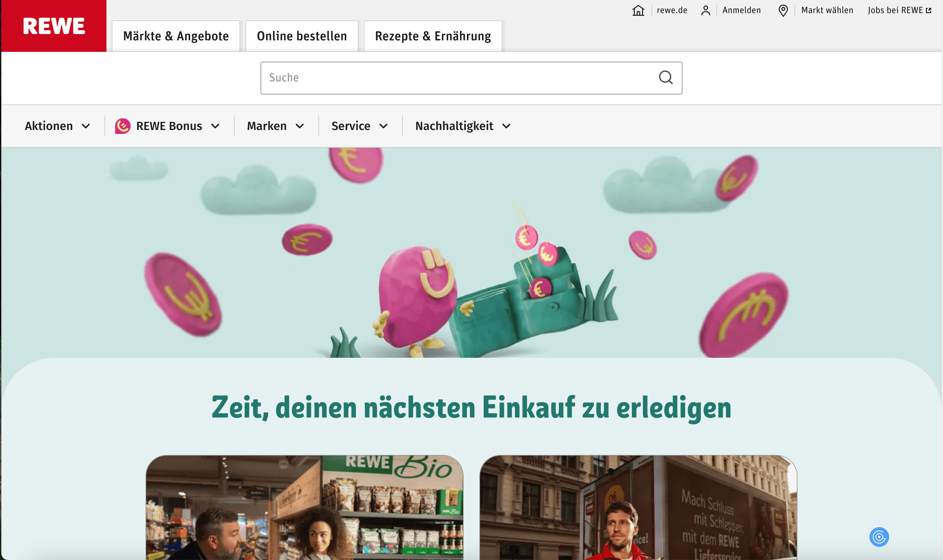
Task: Open the blue floating assistant icon
Action: click(x=879, y=537)
